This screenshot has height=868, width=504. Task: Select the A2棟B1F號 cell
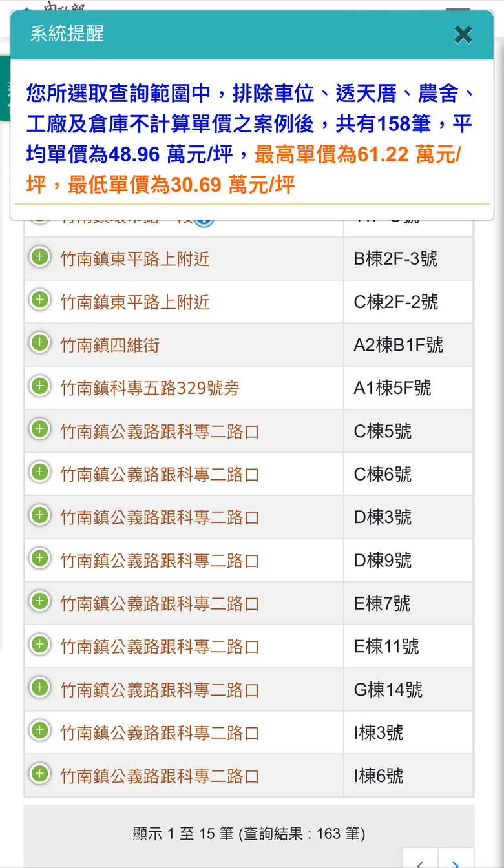408,345
